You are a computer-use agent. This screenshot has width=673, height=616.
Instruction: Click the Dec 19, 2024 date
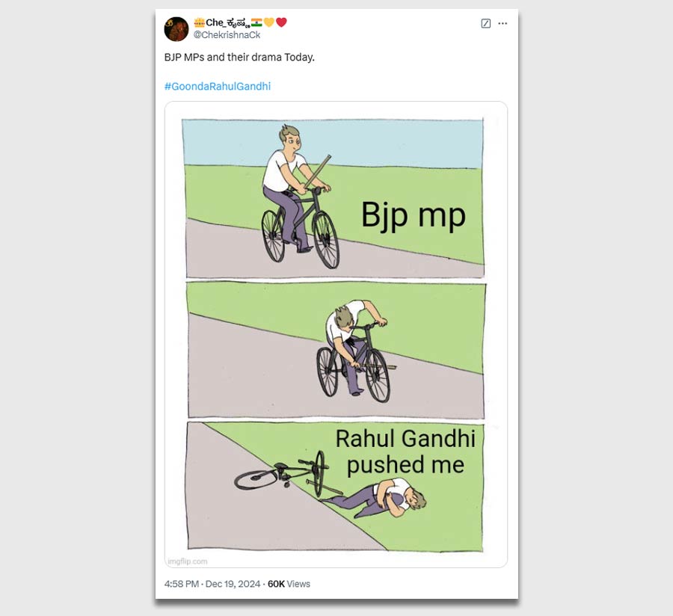pyautogui.click(x=233, y=584)
